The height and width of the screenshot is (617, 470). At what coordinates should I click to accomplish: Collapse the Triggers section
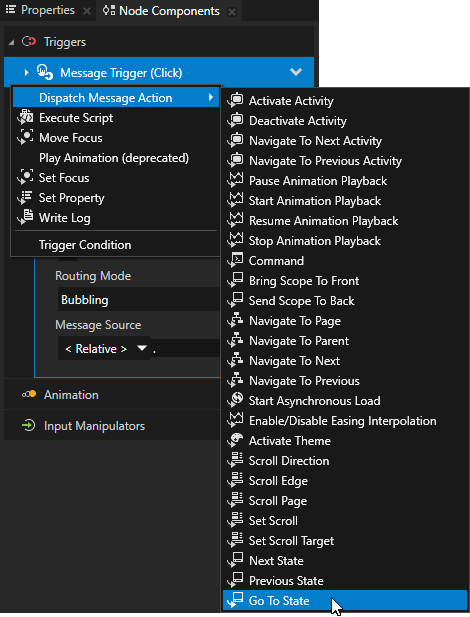[11, 42]
